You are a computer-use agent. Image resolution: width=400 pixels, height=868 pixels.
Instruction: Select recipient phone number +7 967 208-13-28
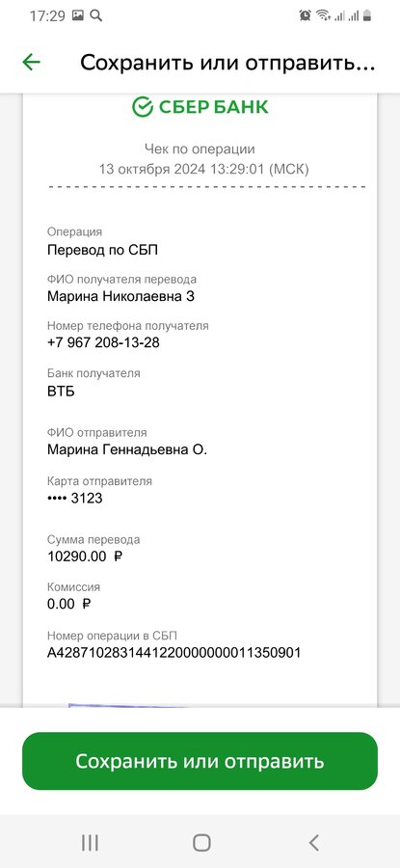(103, 342)
